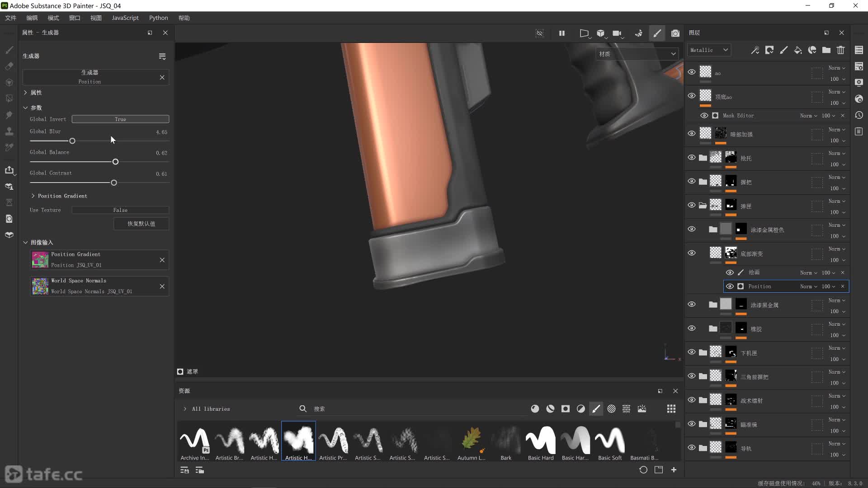Click the 恢复默认值 reset button
This screenshot has height=488, width=868.
tap(141, 224)
